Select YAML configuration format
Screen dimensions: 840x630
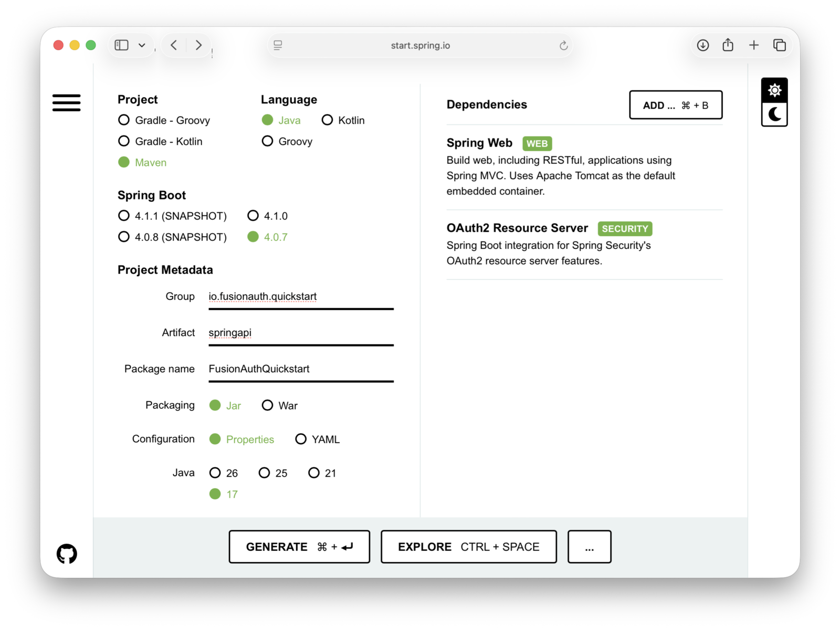318,439
